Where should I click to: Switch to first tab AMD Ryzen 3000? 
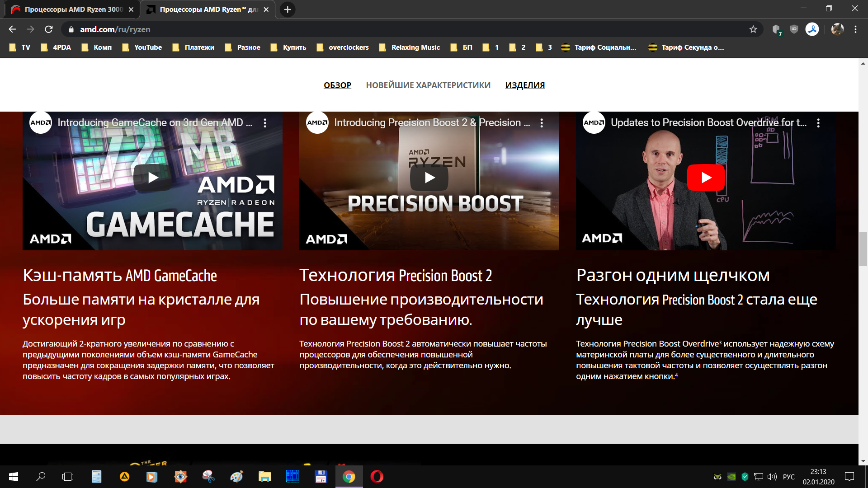[x=72, y=9]
